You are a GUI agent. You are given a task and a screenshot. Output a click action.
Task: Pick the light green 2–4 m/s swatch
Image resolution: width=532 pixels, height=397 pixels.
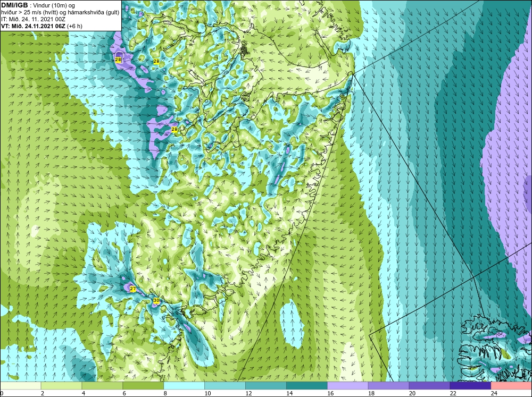coord(61,385)
